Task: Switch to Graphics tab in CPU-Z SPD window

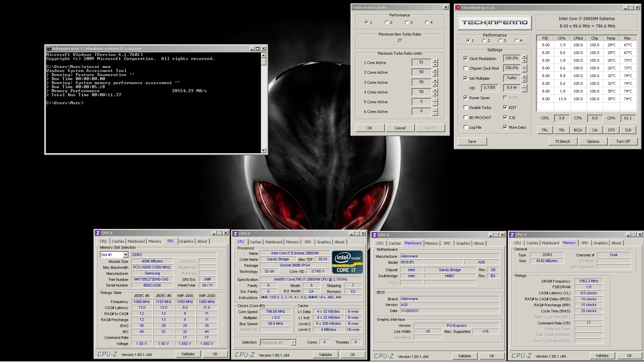Action: pyautogui.click(x=186, y=241)
